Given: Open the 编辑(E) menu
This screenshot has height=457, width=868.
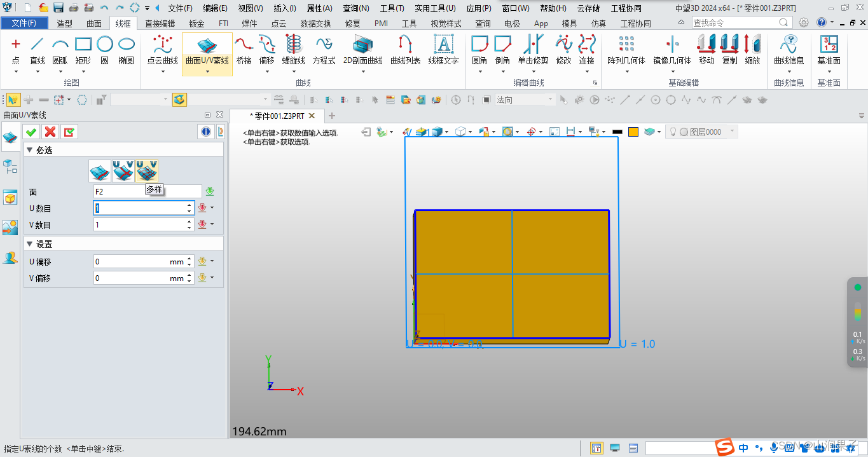Looking at the screenshot, I should coord(216,8).
